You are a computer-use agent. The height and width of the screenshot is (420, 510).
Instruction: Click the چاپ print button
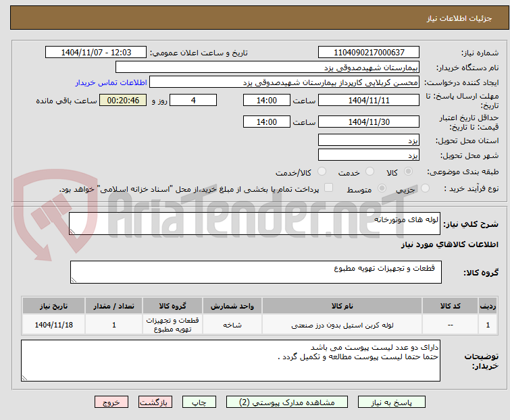[199, 402]
